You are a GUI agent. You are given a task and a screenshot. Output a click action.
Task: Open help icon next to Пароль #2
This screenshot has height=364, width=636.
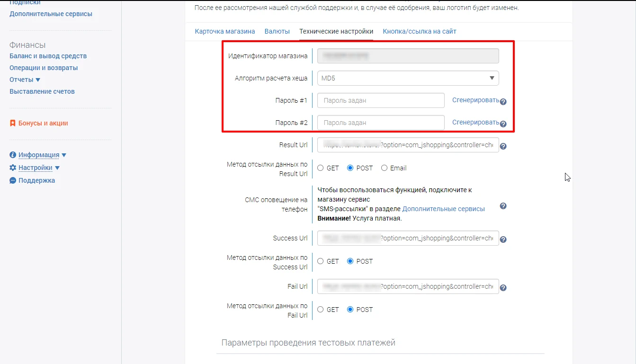click(x=503, y=124)
